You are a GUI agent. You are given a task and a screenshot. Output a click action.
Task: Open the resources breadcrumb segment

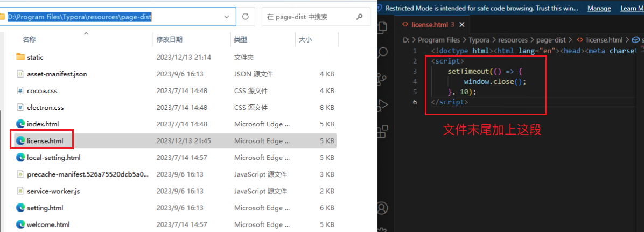(x=513, y=40)
